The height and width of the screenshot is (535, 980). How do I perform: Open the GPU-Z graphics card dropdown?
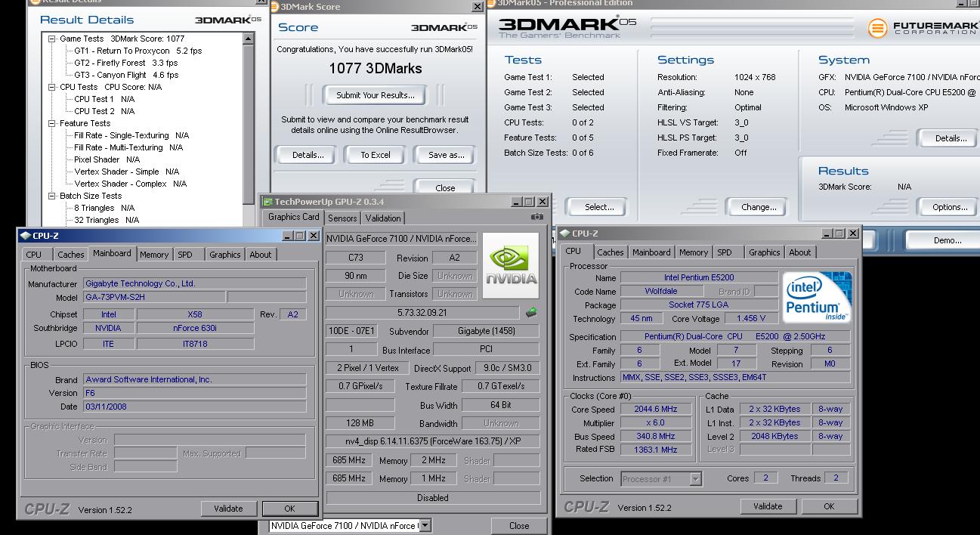tap(425, 525)
